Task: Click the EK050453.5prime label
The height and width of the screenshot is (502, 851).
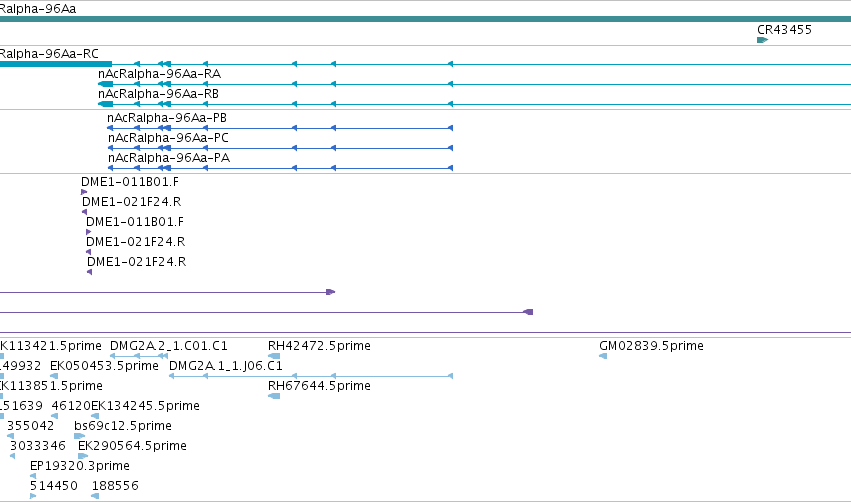Action: [x=104, y=366]
